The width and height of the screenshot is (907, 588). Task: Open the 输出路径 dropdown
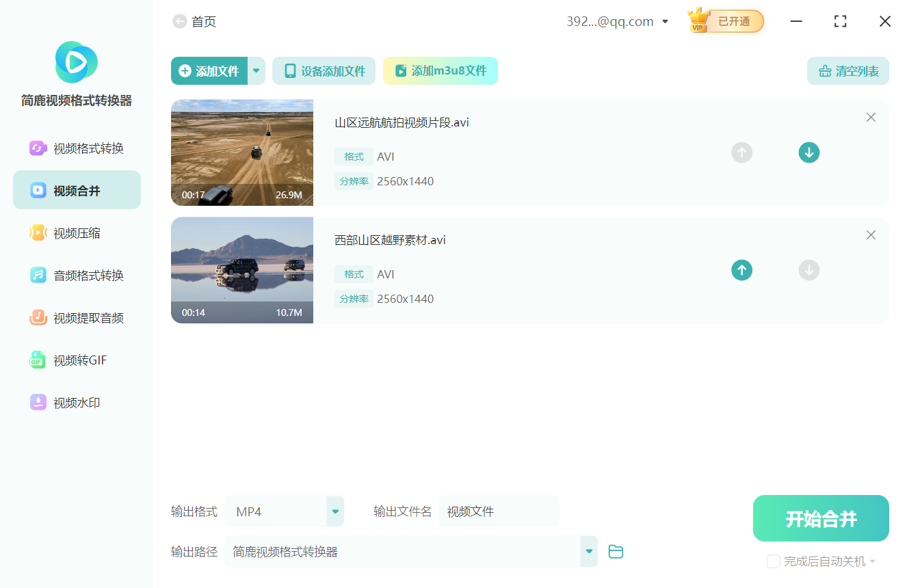click(588, 551)
